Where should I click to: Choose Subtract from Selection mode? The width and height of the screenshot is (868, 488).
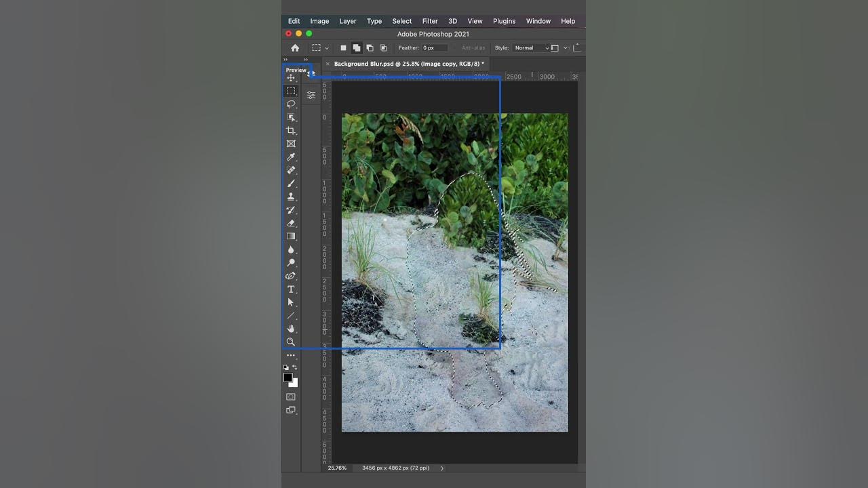coord(370,48)
